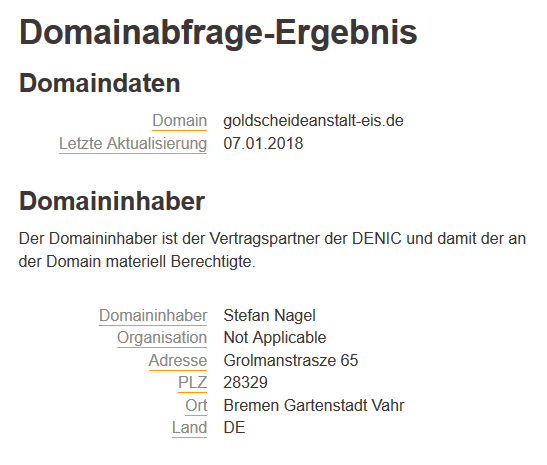Viewport: 547px width, 465px height.
Task: Click the city Bremen Gartenstadt Vahr
Action: point(314,405)
